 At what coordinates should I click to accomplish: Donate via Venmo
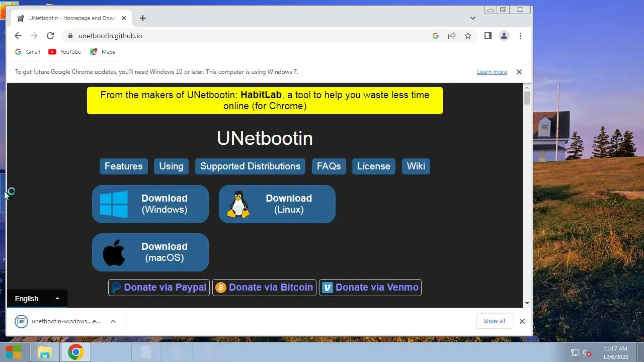click(x=370, y=288)
